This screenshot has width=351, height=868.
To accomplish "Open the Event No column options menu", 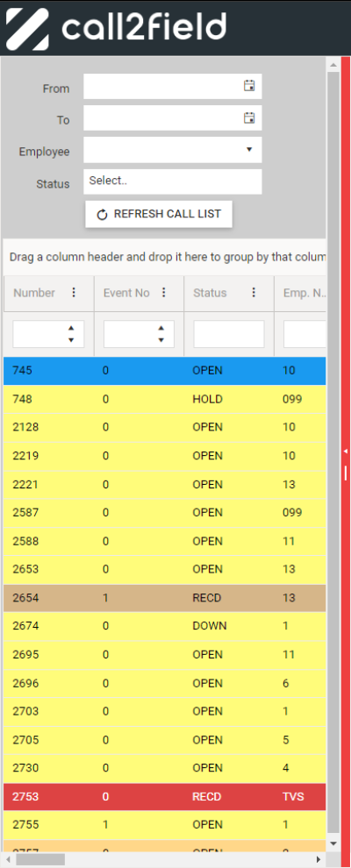I will click(163, 293).
